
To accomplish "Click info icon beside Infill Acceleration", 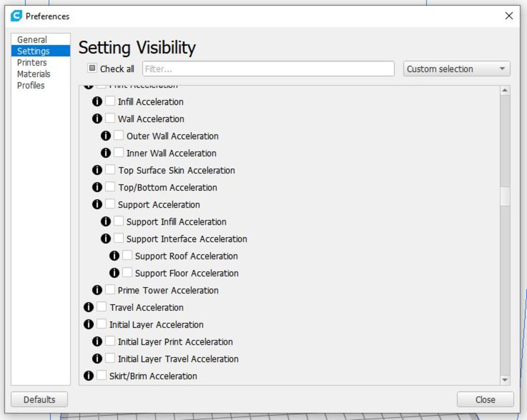I will 97,101.
